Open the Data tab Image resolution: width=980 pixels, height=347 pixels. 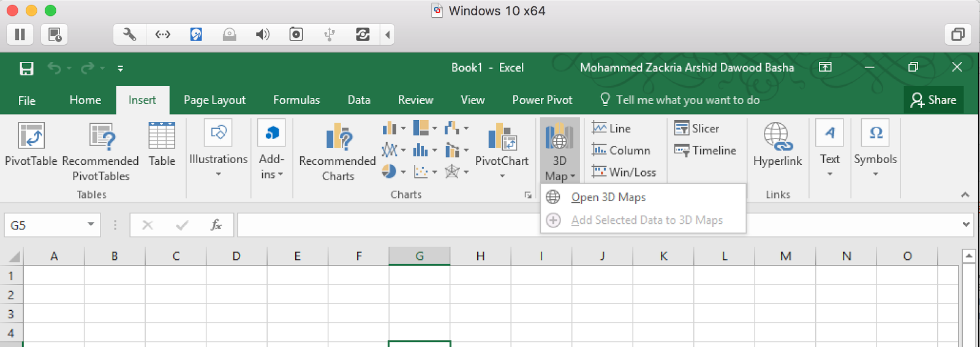pyautogui.click(x=359, y=100)
